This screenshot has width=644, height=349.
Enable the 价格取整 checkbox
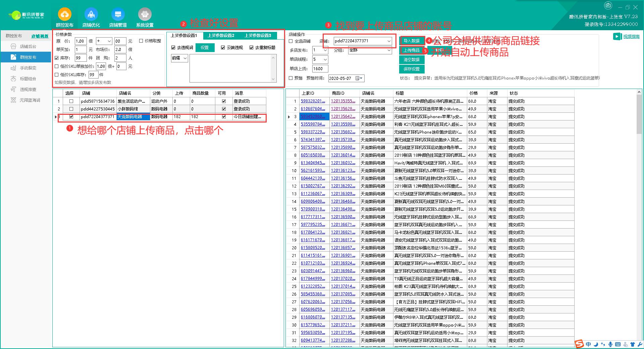tap(141, 41)
